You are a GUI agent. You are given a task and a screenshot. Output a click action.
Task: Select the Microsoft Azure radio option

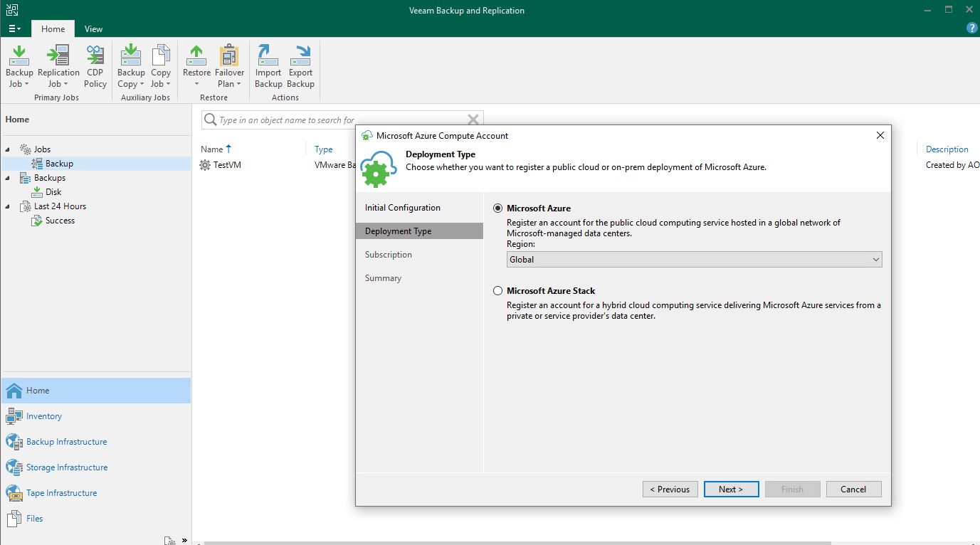point(498,208)
